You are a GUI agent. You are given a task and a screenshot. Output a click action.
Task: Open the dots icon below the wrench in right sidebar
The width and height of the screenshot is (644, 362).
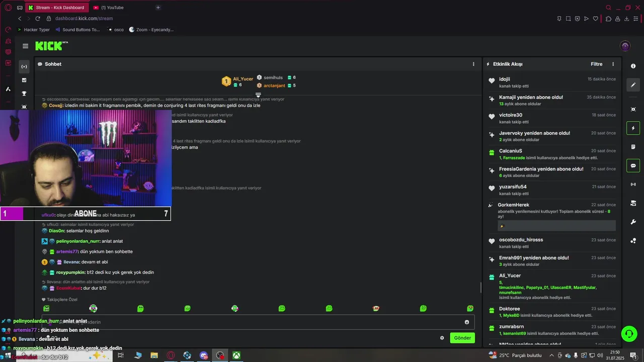tap(633, 241)
